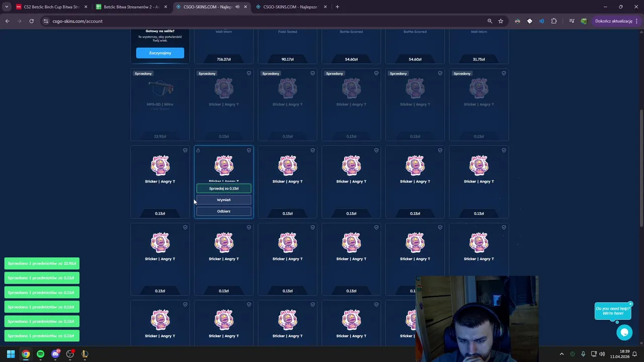Bookmark this page with the star icon
Viewport: 644px width, 362px height.
501,21
